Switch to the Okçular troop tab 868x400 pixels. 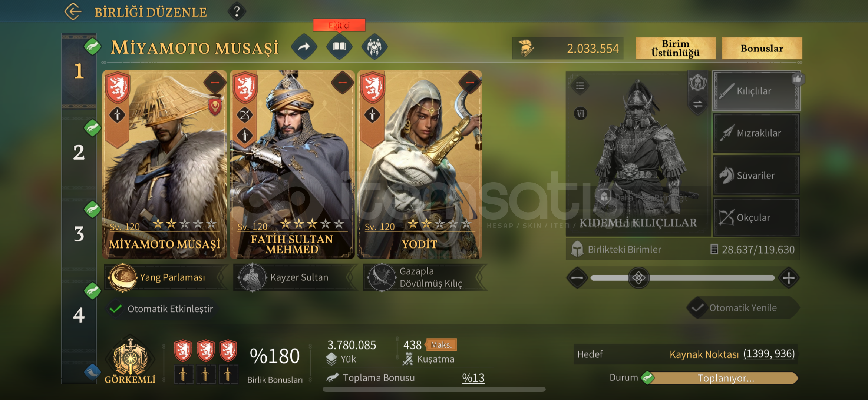[756, 218]
